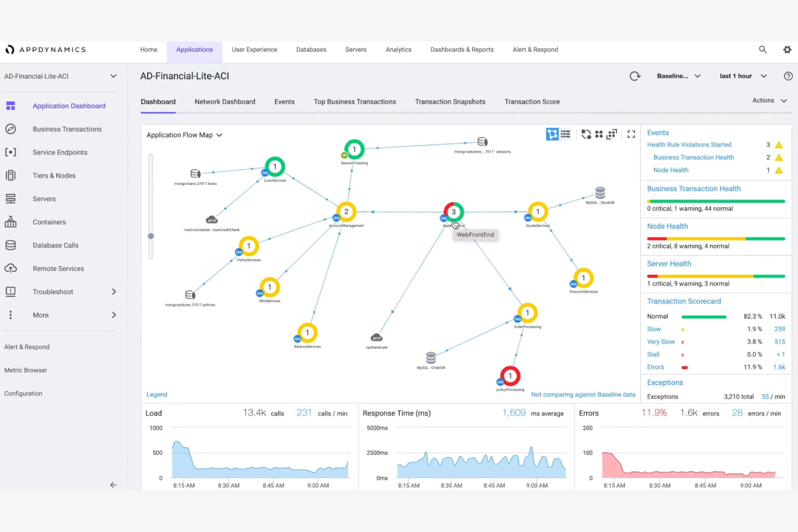Click the warning icon beside Node Health event
The height and width of the screenshot is (532, 798).
779,170
